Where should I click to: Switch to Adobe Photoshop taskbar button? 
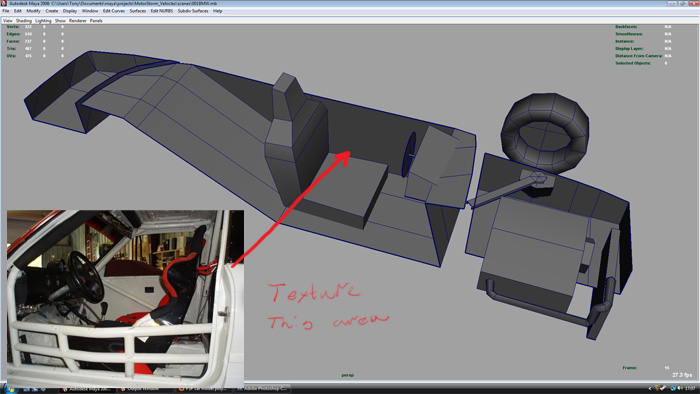click(261, 389)
